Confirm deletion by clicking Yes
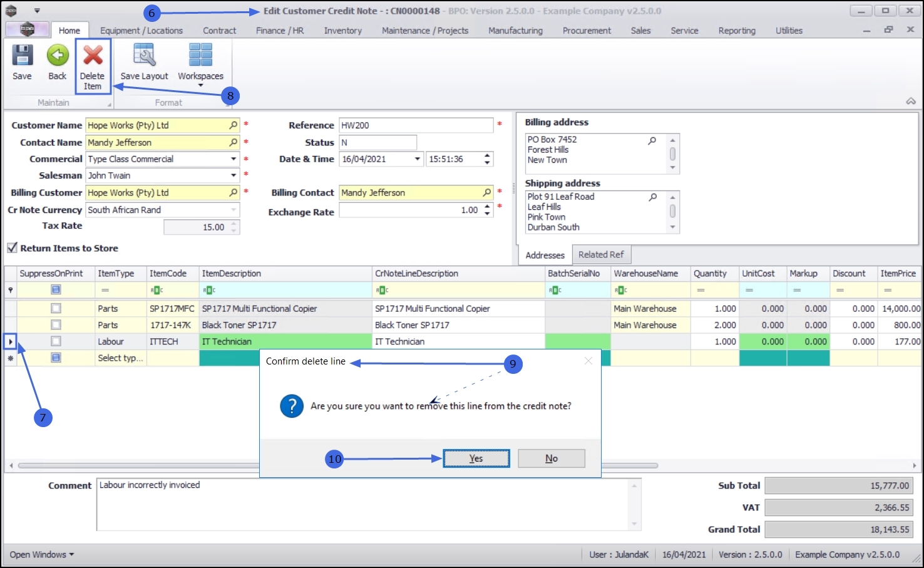 click(476, 458)
